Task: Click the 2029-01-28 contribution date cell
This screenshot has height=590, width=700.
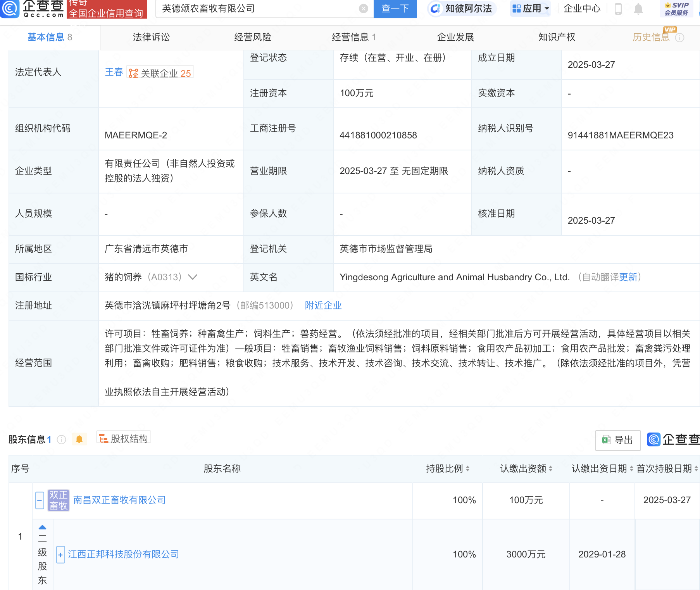Action: pyautogui.click(x=602, y=554)
